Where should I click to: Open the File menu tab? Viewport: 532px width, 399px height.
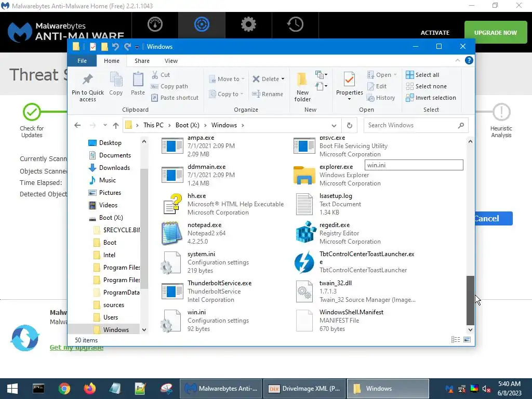coord(82,61)
